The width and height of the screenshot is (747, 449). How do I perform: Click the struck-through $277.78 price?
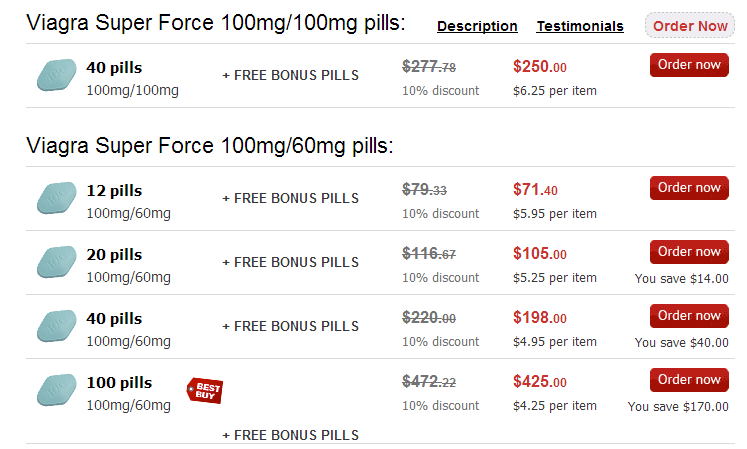point(429,66)
